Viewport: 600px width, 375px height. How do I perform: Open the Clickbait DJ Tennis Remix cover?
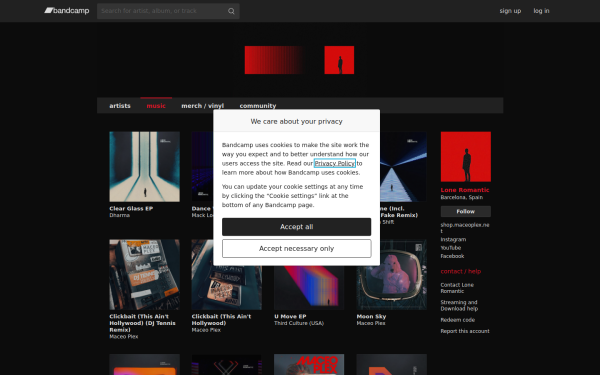tap(144, 275)
